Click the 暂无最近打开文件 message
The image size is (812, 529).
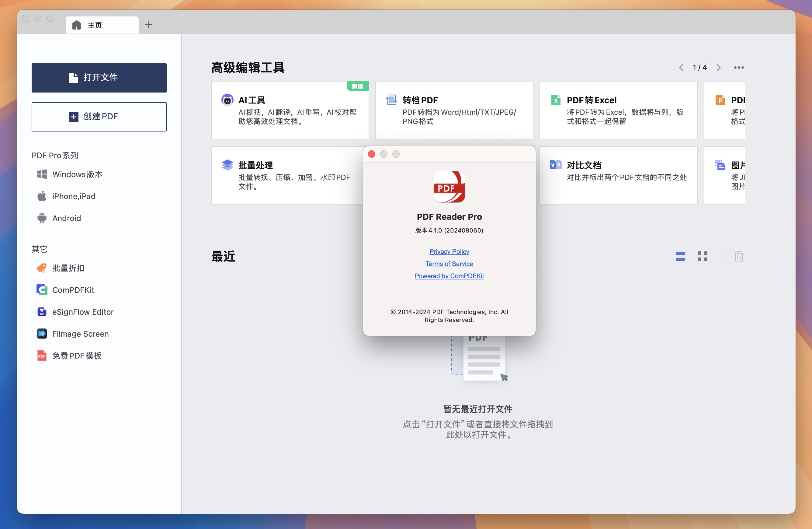click(x=478, y=409)
